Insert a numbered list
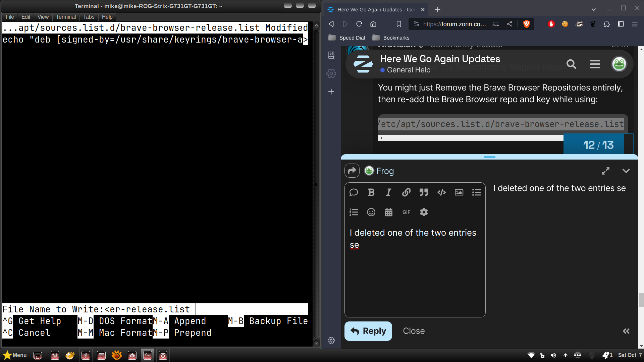This screenshot has height=362, width=644. point(354,212)
